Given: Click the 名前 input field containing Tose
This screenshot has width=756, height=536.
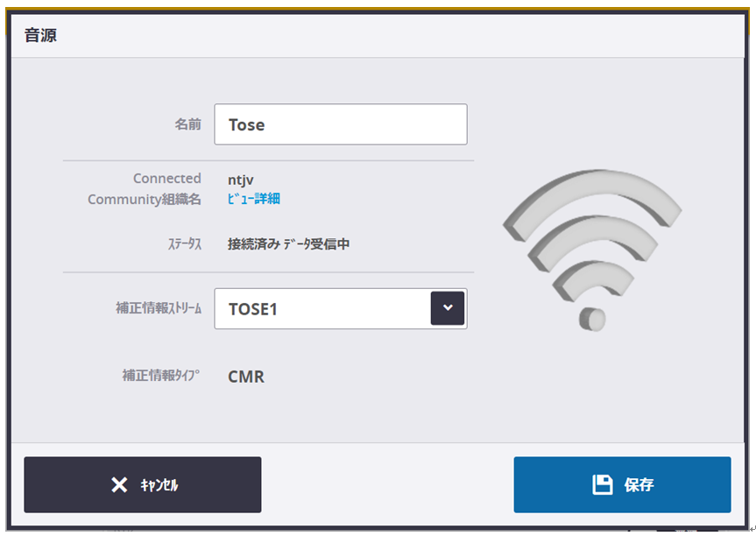Looking at the screenshot, I should pyautogui.click(x=340, y=124).
